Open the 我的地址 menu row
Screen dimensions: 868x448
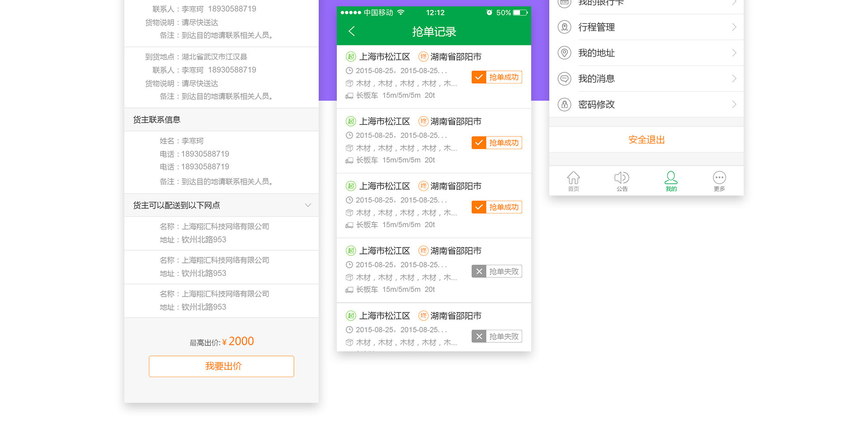click(646, 53)
